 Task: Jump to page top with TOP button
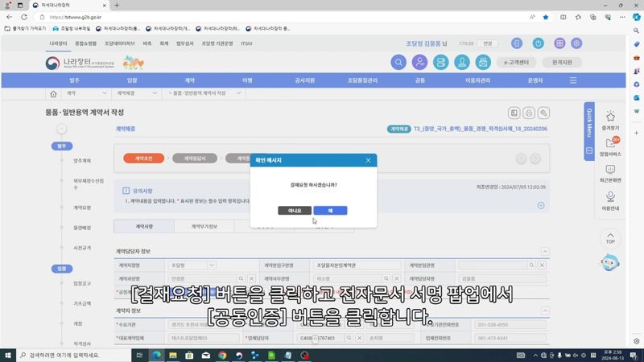(x=610, y=238)
